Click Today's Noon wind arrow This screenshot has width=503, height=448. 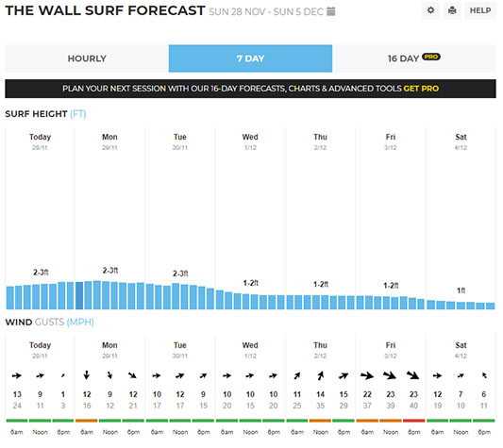tap(40, 375)
